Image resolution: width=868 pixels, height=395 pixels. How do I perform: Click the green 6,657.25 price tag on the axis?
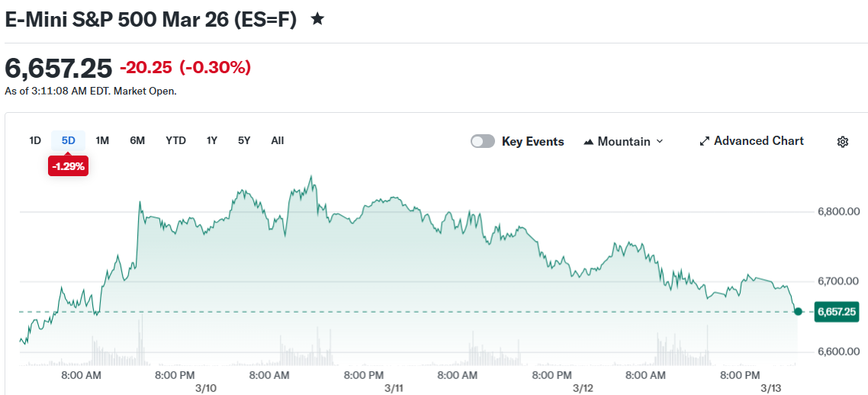(x=837, y=312)
